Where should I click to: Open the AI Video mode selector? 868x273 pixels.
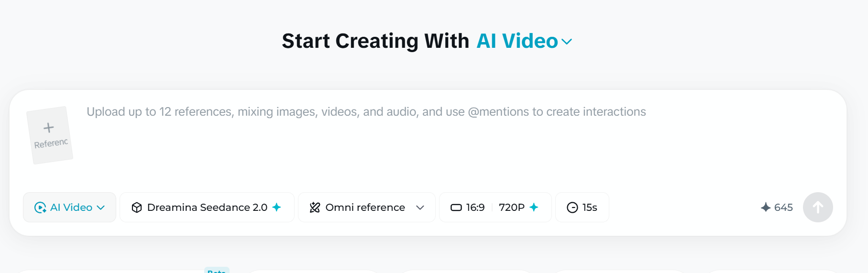(x=69, y=207)
